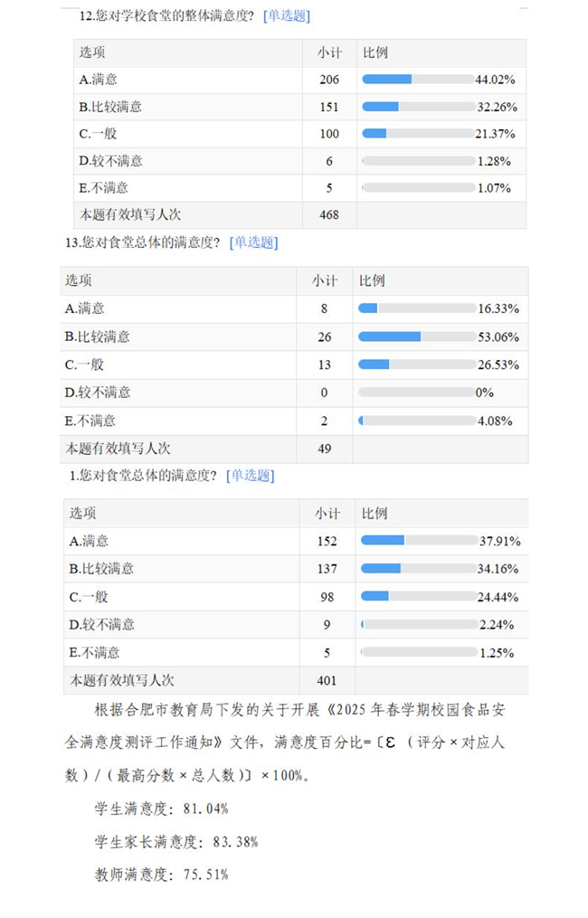588x918 pixels.
Task: Click the 44.02% satisfaction progress bar
Action: [418, 80]
